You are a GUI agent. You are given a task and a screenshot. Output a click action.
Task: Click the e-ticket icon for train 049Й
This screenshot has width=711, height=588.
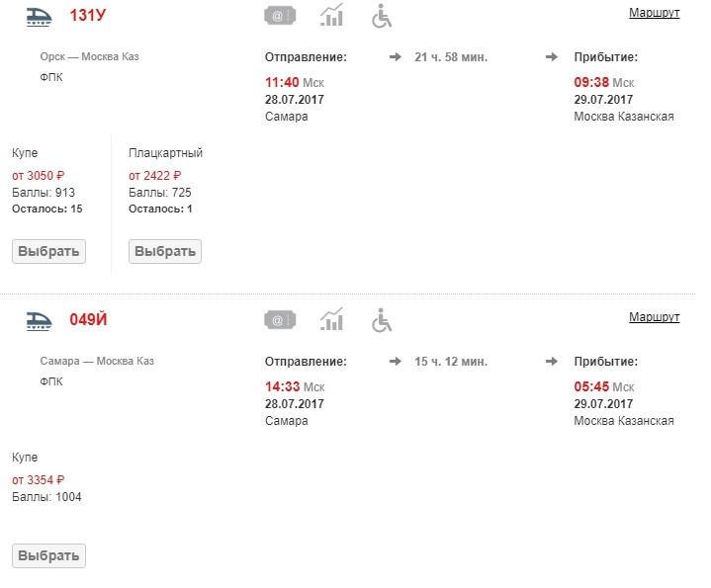point(280,319)
